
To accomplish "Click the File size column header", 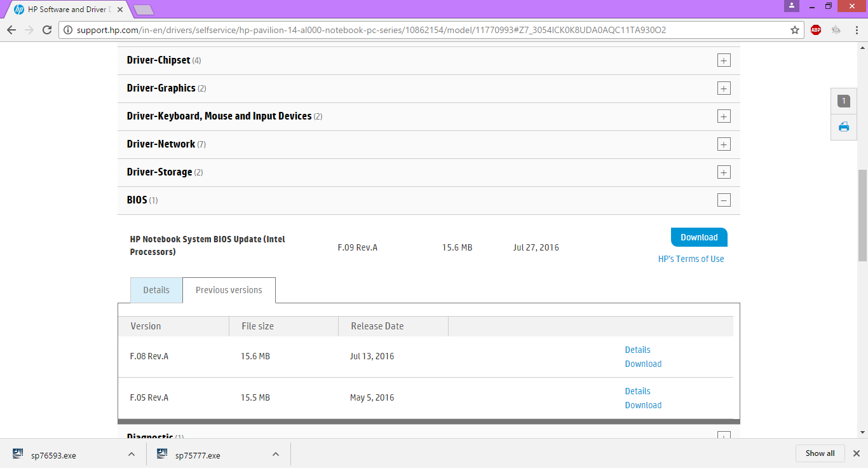I will coord(257,326).
